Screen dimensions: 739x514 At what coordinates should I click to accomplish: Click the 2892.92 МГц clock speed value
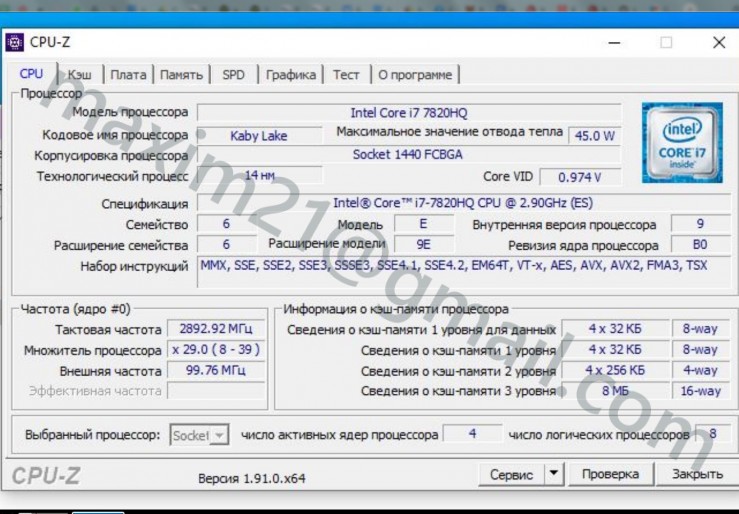pos(216,328)
